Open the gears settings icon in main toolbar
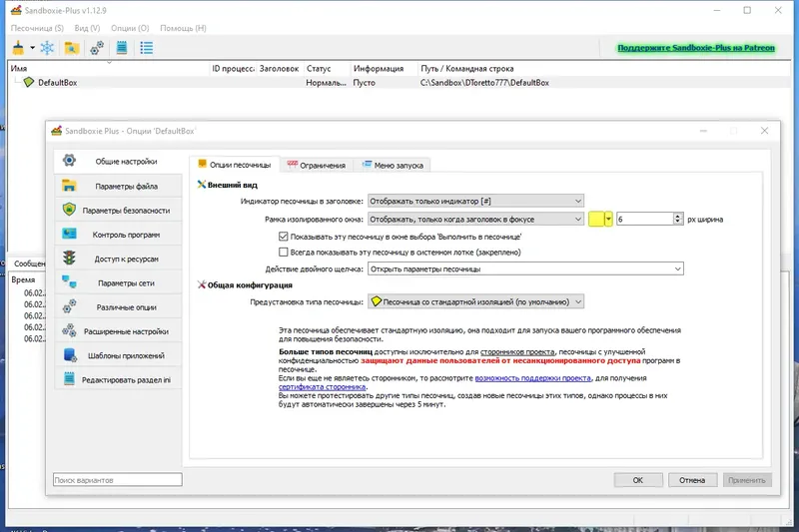This screenshot has height=532, width=799. point(97,48)
